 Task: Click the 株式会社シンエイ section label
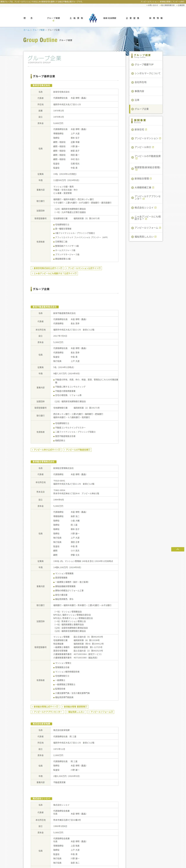point(42,799)
